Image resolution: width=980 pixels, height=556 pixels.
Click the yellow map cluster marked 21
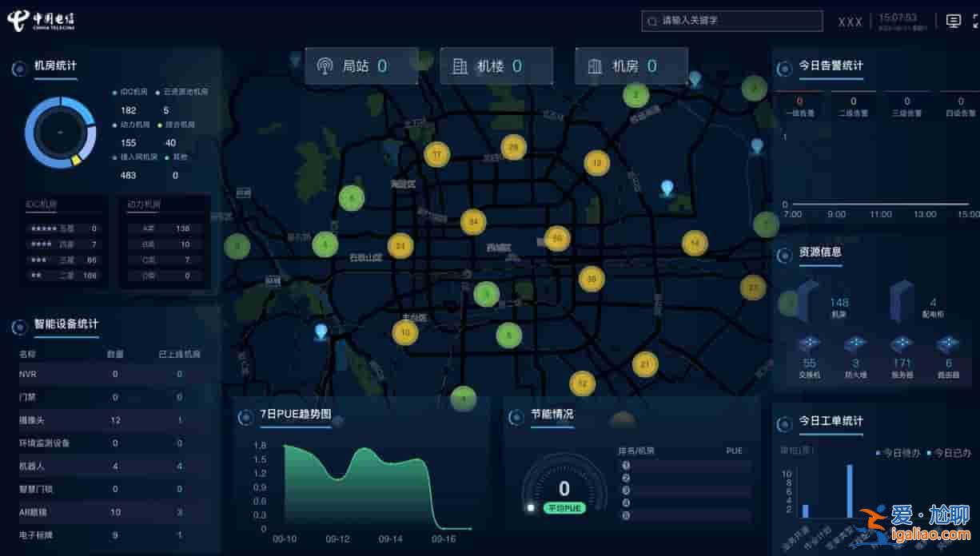[645, 364]
